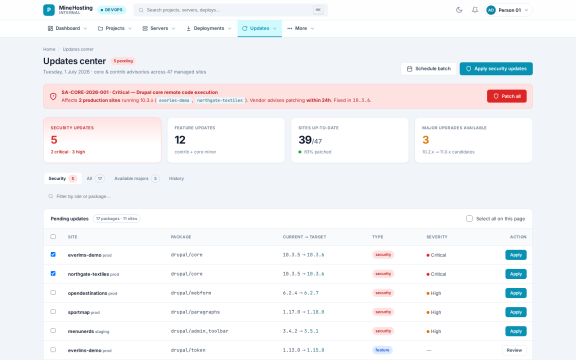Click shield icon in Patch all button

point(496,96)
